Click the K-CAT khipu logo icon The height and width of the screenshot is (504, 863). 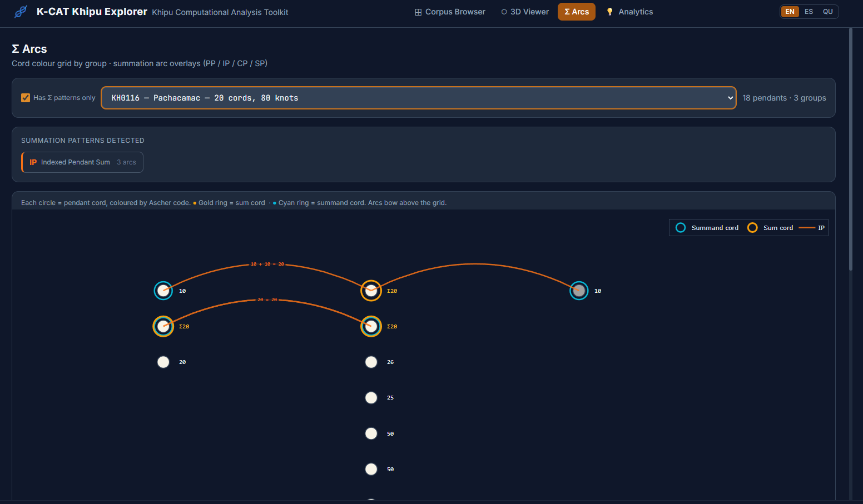pyautogui.click(x=21, y=12)
